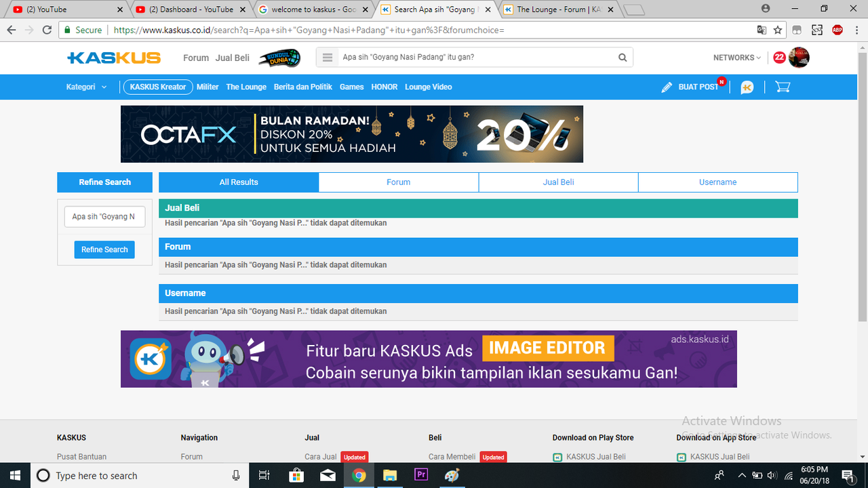868x488 pixels.
Task: Open Berita dan Politik link
Action: (x=303, y=87)
